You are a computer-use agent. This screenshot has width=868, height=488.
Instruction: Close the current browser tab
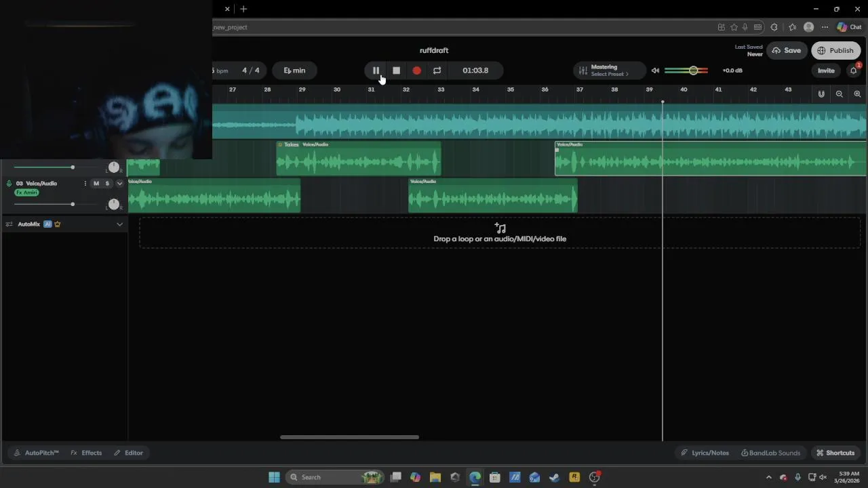(x=227, y=9)
